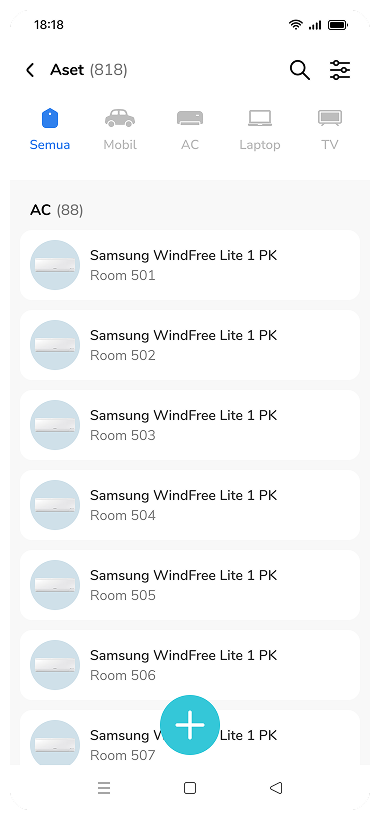Open Samsung WindFree Lite Room 502
380x820 pixels.
pos(190,345)
